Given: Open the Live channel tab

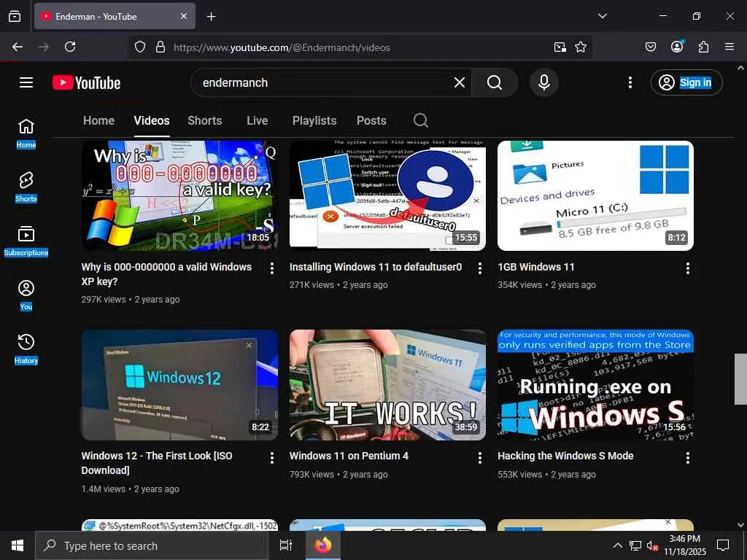Looking at the screenshot, I should click(x=258, y=120).
